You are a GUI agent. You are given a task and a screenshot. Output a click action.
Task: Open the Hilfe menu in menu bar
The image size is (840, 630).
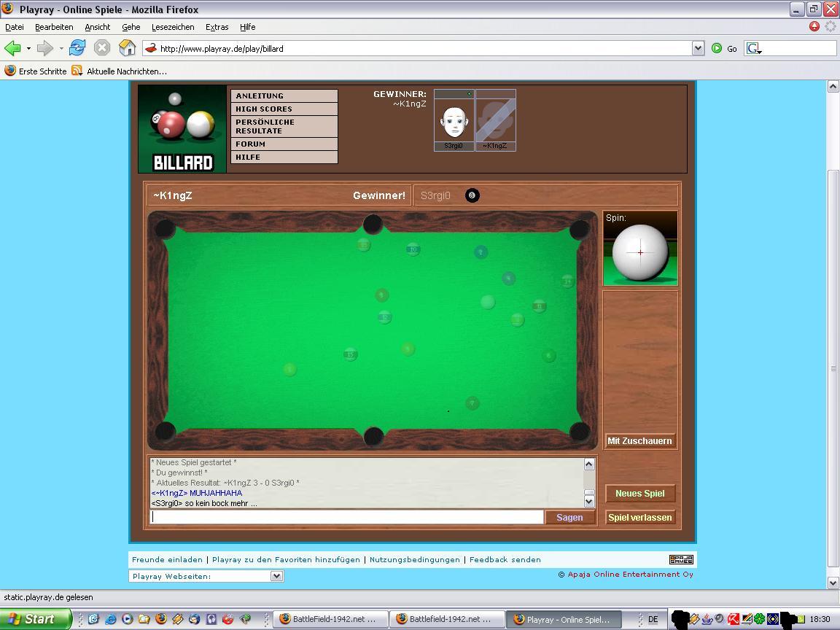(x=247, y=27)
